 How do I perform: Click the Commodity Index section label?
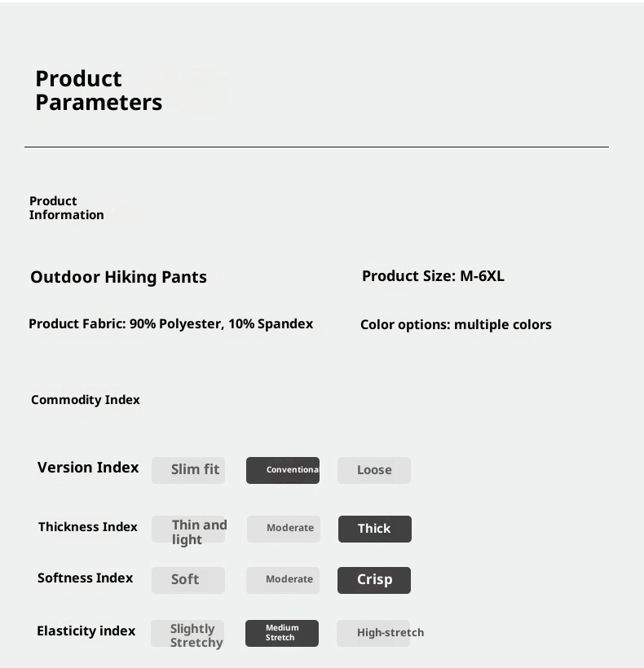(x=86, y=400)
